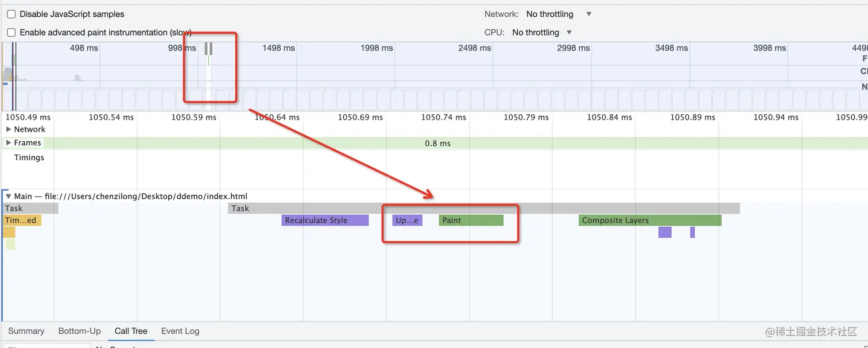Click the 1050.74 ms ruler label
Screen dimensions: 868x348
point(444,117)
